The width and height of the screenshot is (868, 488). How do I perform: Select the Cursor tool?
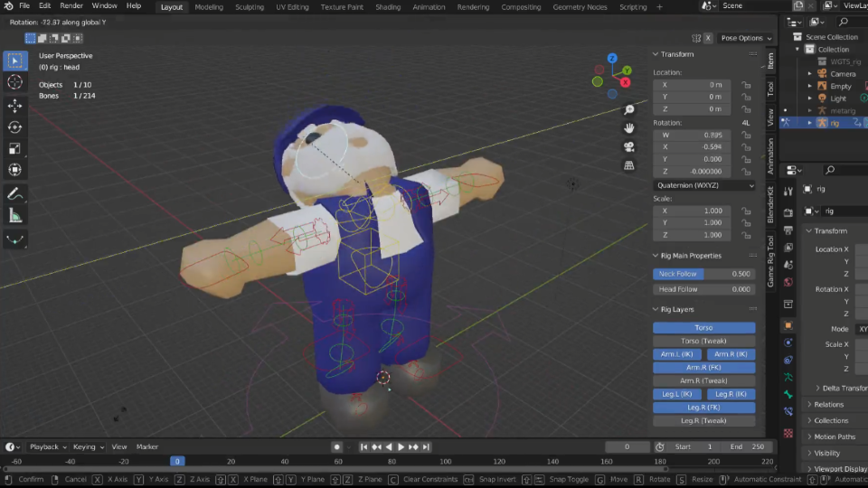(x=15, y=82)
